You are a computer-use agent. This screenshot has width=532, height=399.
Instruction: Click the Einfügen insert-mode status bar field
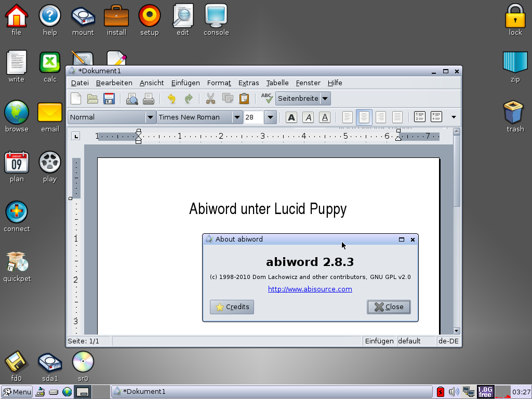click(379, 341)
